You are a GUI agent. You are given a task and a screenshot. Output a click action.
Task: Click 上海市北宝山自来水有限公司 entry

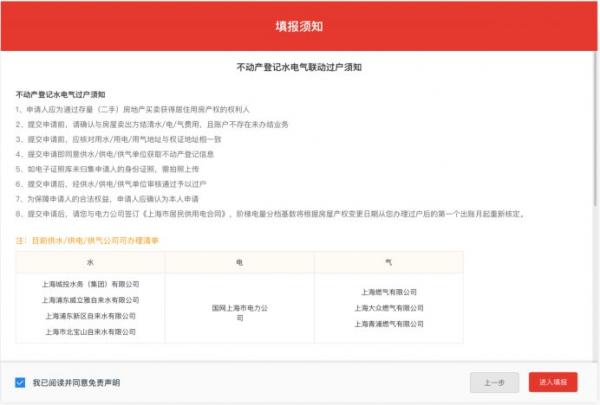[x=90, y=332]
